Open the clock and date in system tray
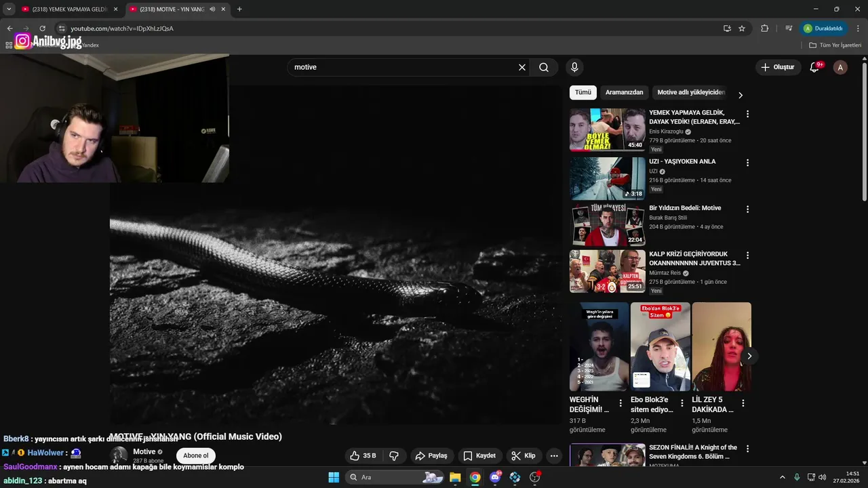 pyautogui.click(x=847, y=477)
